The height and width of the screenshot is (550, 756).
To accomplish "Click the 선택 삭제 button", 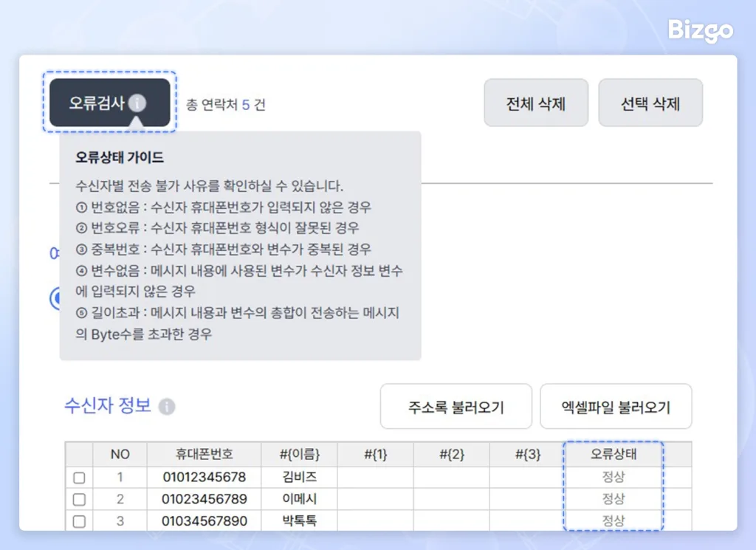I will pyautogui.click(x=650, y=103).
